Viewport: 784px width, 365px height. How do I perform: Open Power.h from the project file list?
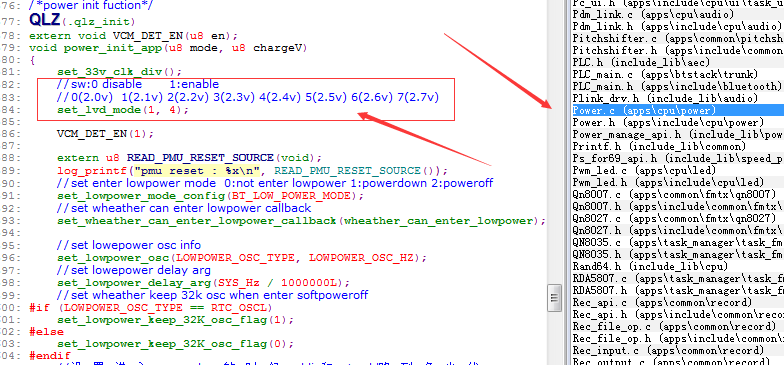678,122
